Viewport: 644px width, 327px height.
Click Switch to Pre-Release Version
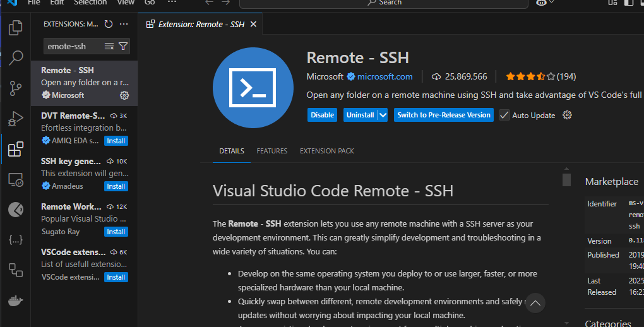(444, 115)
